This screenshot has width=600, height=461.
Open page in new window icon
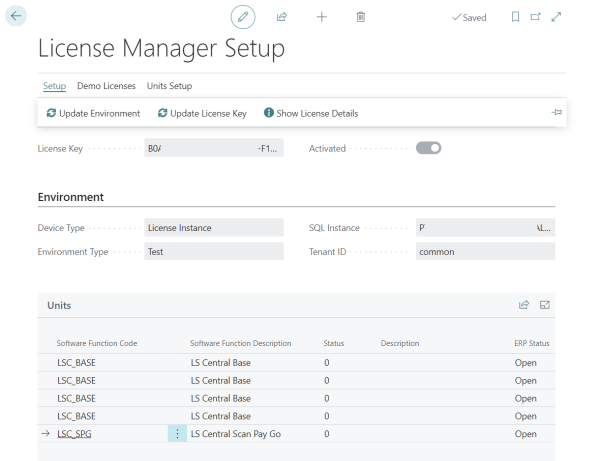535,17
